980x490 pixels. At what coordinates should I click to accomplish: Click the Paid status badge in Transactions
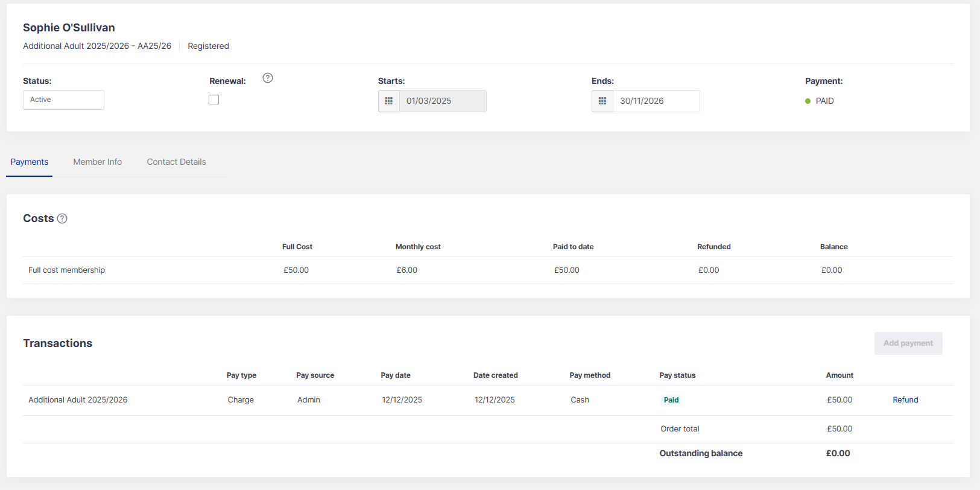[671, 399]
